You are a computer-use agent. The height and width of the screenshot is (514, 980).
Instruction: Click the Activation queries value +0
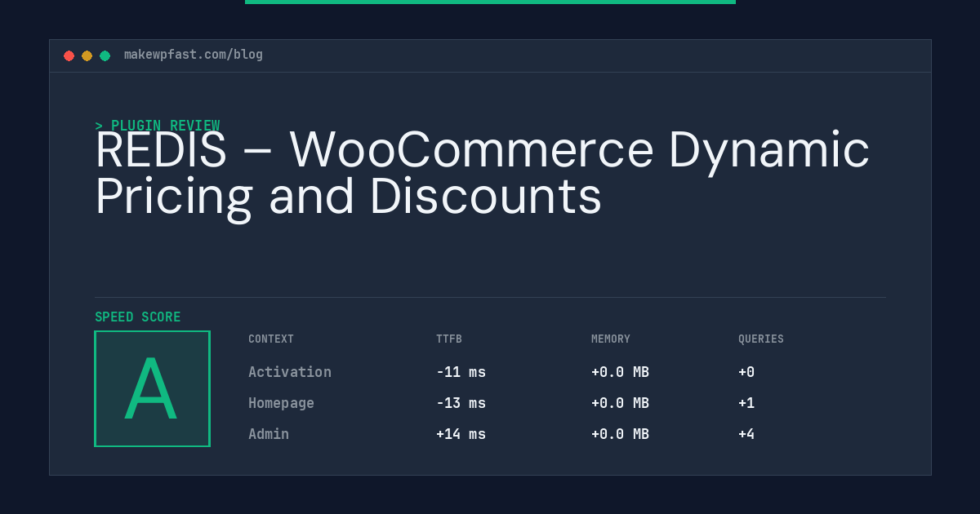coord(746,372)
